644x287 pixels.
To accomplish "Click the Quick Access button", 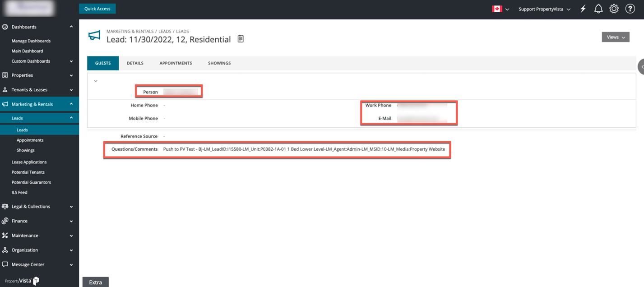I will (97, 8).
